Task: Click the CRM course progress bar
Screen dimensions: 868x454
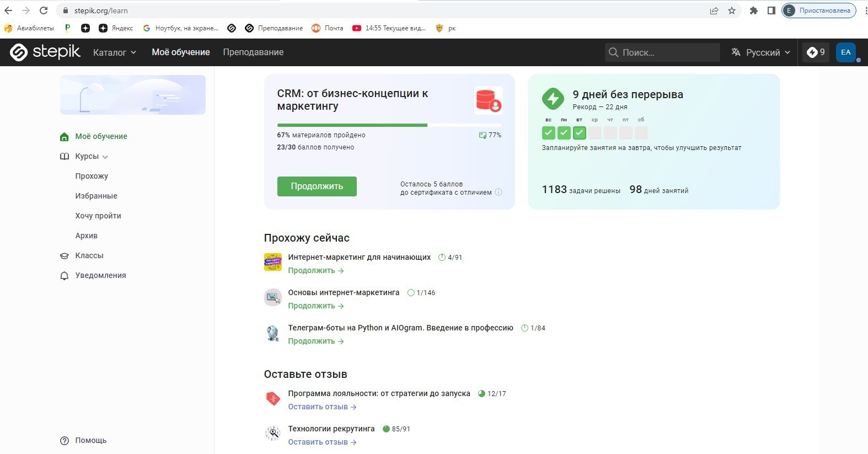Action: point(389,125)
